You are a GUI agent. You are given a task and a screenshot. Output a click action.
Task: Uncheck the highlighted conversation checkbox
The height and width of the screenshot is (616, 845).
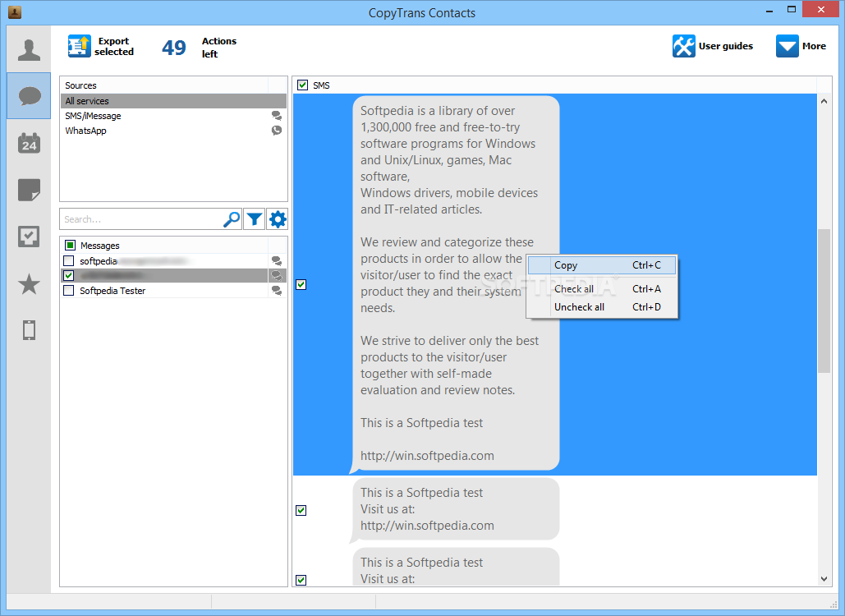(x=69, y=275)
